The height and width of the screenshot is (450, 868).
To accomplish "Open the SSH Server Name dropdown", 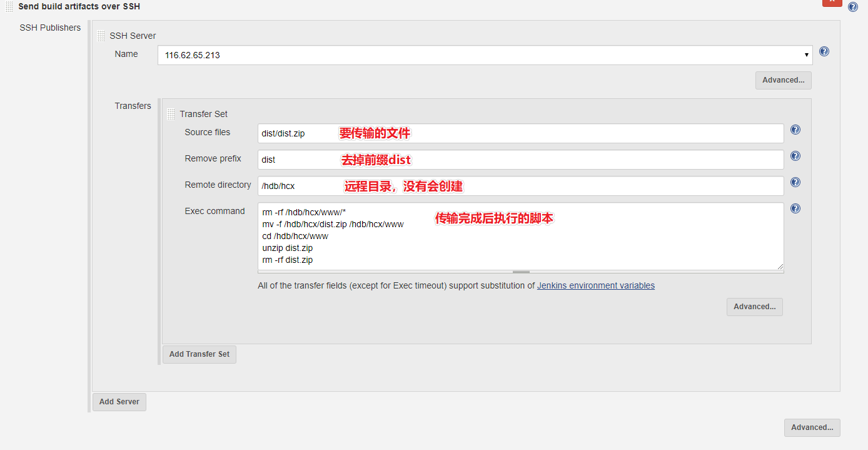I will pos(485,55).
